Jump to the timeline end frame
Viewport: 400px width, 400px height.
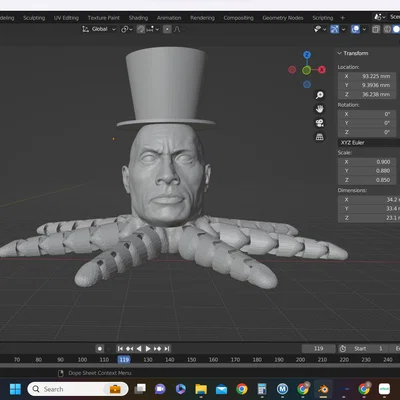tap(167, 349)
